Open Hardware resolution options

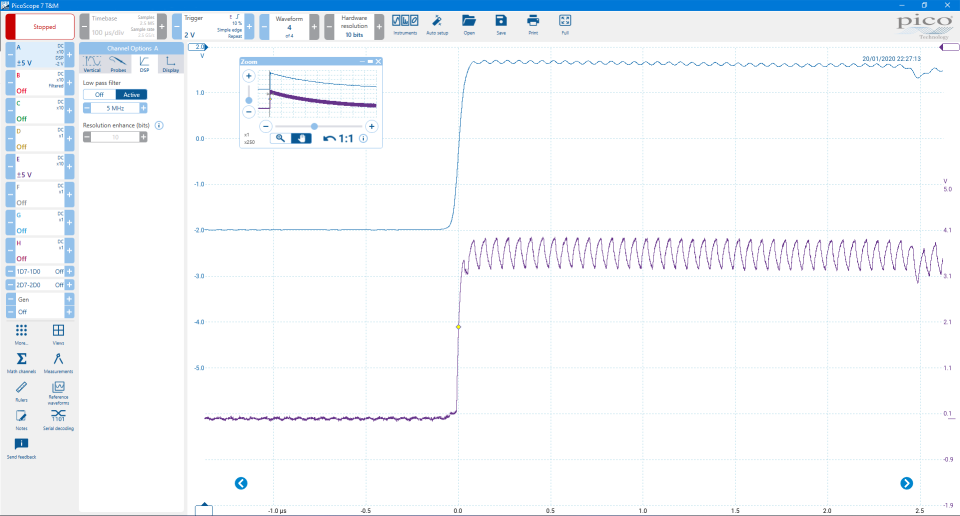point(353,26)
